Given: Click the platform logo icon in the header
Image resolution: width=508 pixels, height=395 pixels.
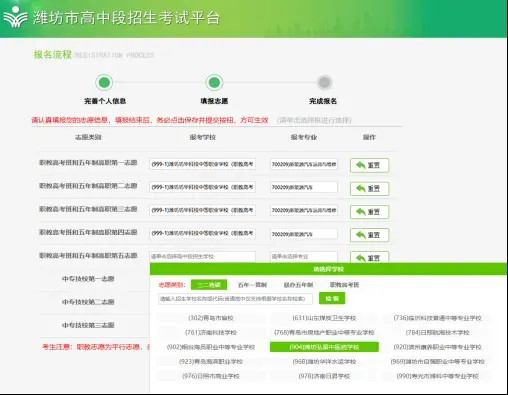Looking at the screenshot, I should click(x=15, y=17).
